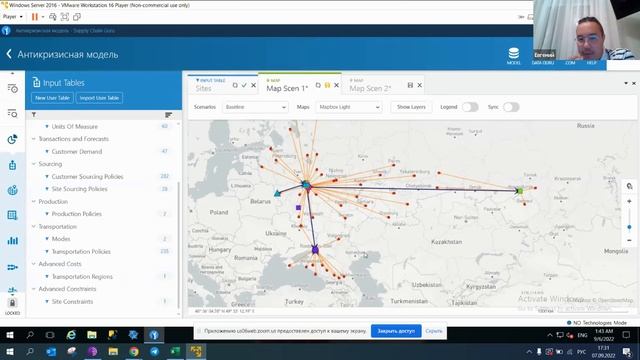Open the Input Tables sidebar icon
640x360 pixels.
(x=12, y=165)
